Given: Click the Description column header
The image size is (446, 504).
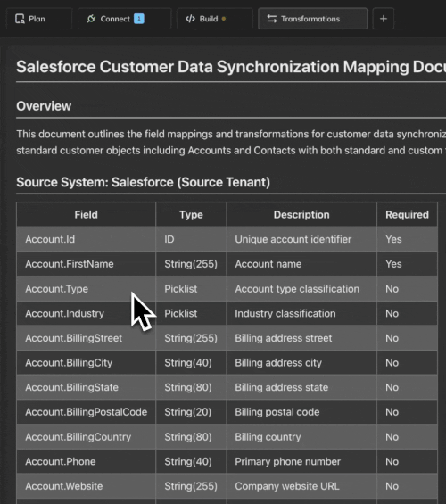Looking at the screenshot, I should pos(301,215).
